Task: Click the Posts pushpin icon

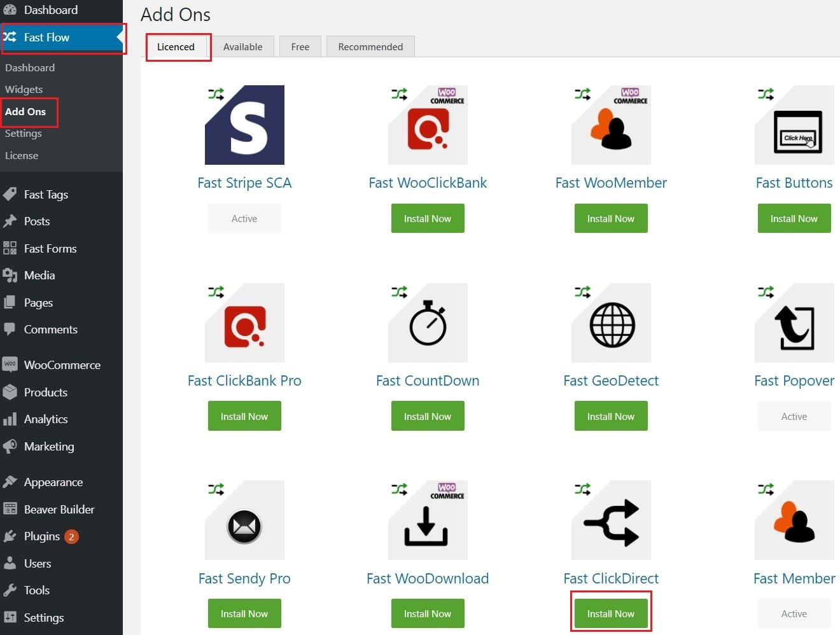Action: [x=10, y=221]
